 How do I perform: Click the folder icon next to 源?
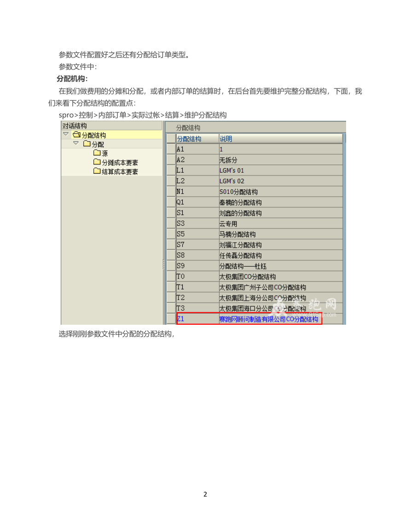[97, 153]
